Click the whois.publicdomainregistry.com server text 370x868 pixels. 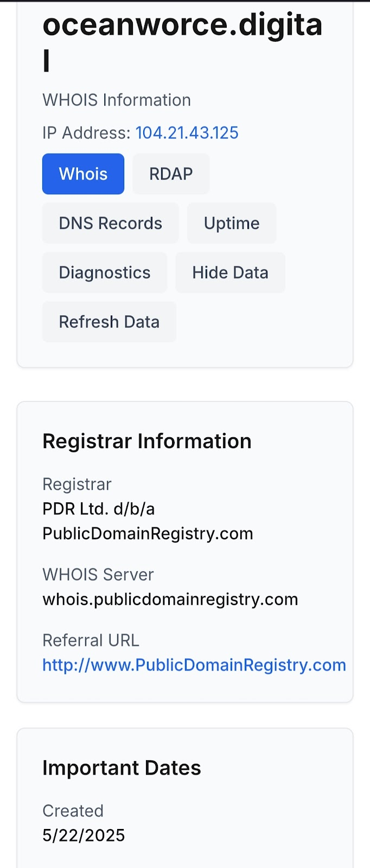tap(170, 599)
